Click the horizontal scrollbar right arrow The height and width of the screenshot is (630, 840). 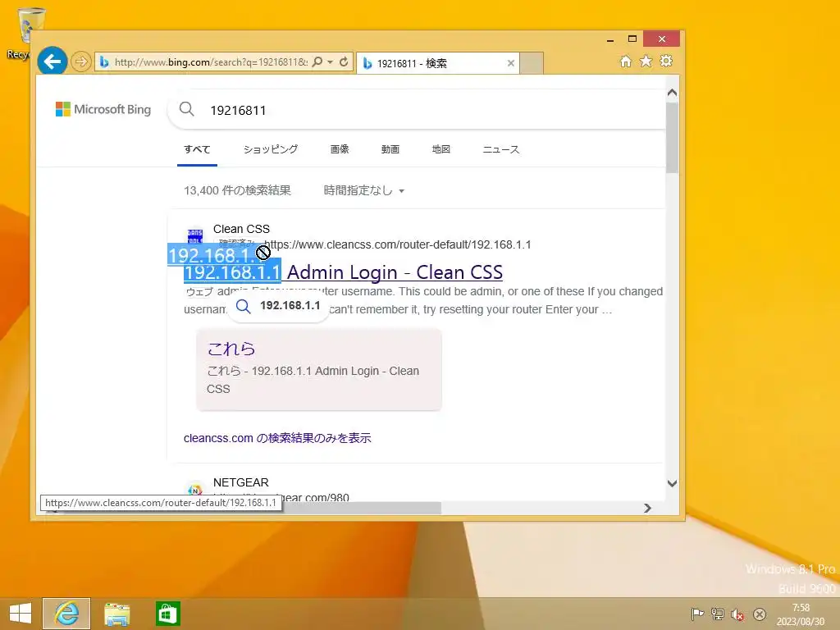pyautogui.click(x=648, y=508)
